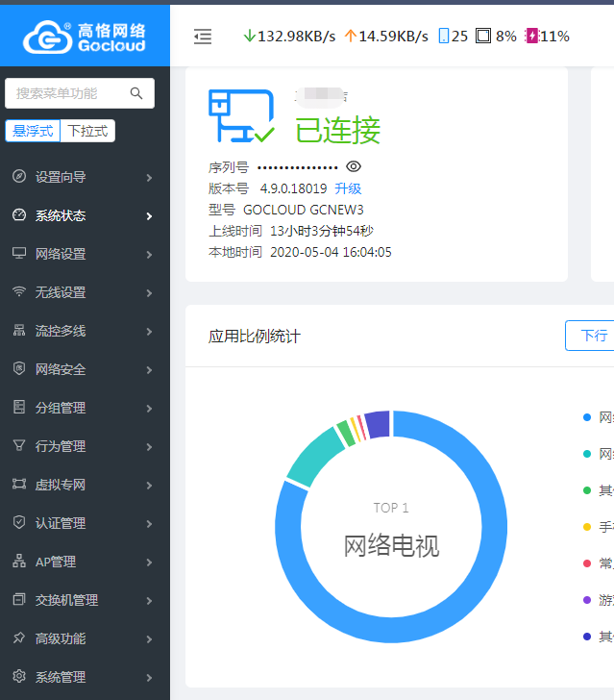614x700 pixels.
Task: Open the 行为管理 menu item
Action: 61,446
